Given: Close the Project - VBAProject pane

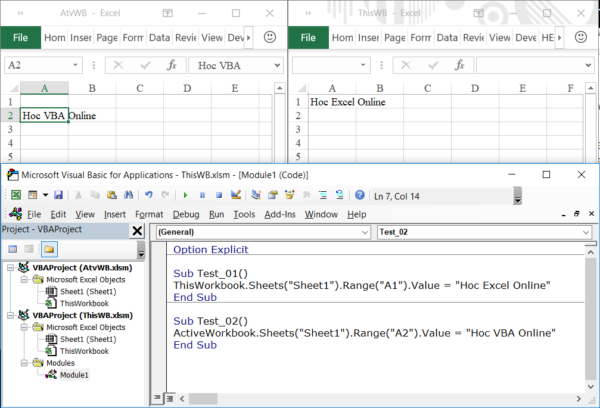Looking at the screenshot, I should 137,230.
